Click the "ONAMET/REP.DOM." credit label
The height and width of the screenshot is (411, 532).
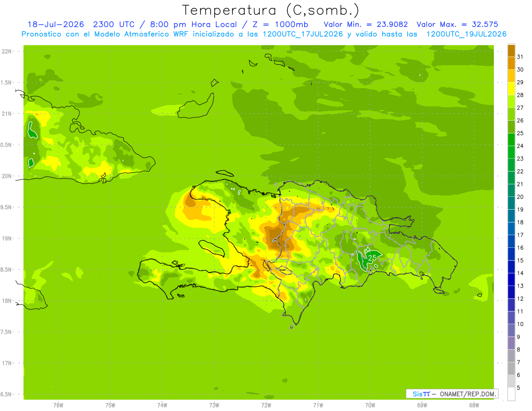click(x=467, y=394)
